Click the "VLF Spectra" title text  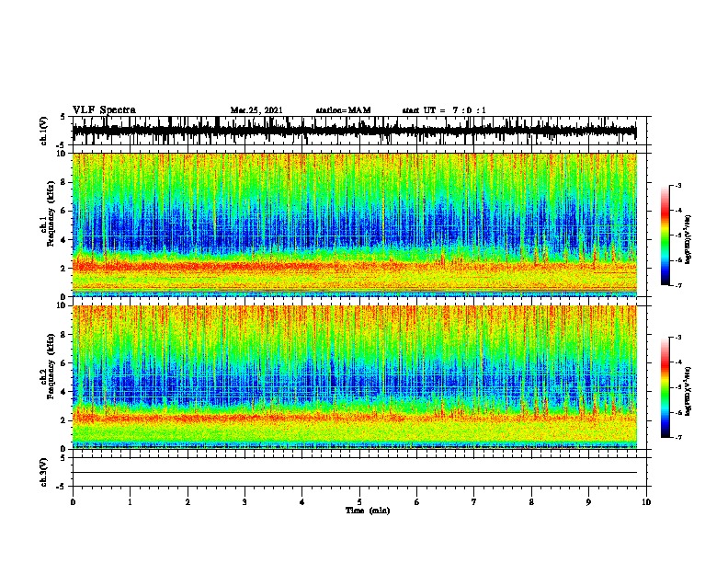(104, 110)
